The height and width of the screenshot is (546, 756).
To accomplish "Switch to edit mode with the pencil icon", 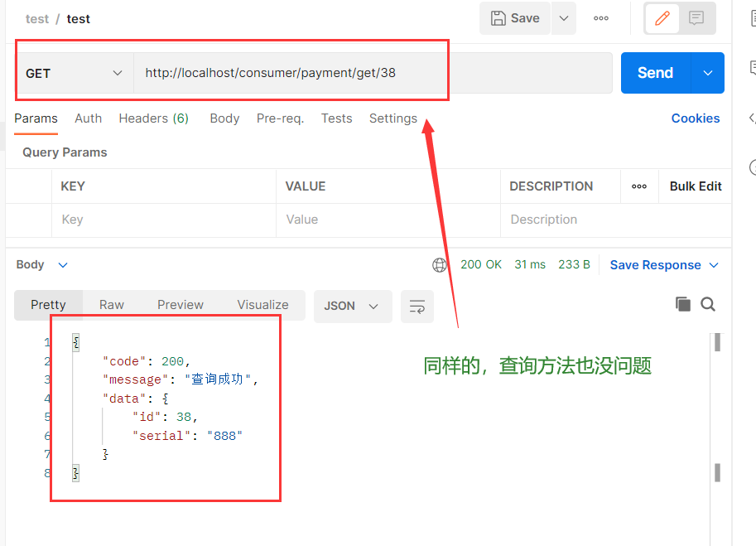I will [x=662, y=18].
